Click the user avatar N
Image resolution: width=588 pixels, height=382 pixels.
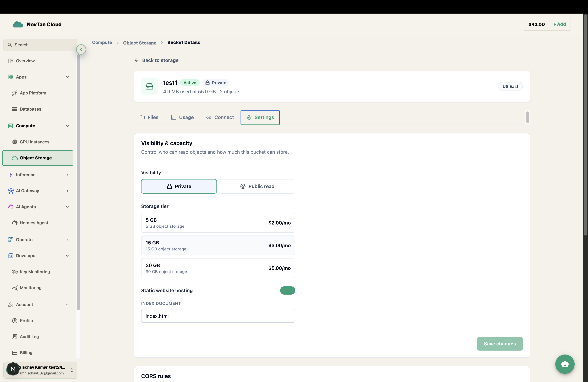13,369
